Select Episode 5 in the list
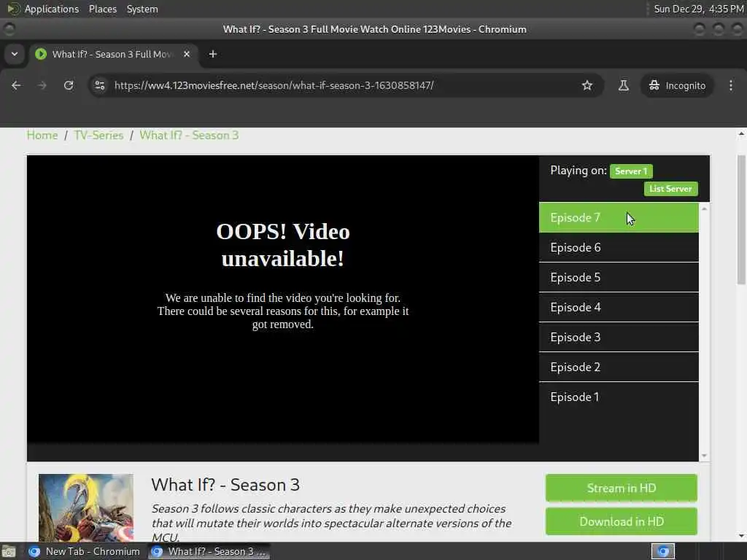747x560 pixels. (x=619, y=278)
